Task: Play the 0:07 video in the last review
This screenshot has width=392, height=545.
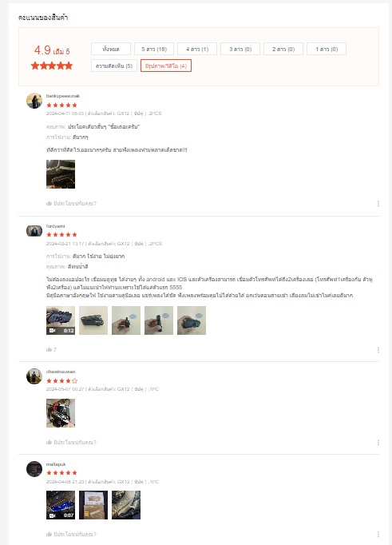Action: click(x=61, y=505)
